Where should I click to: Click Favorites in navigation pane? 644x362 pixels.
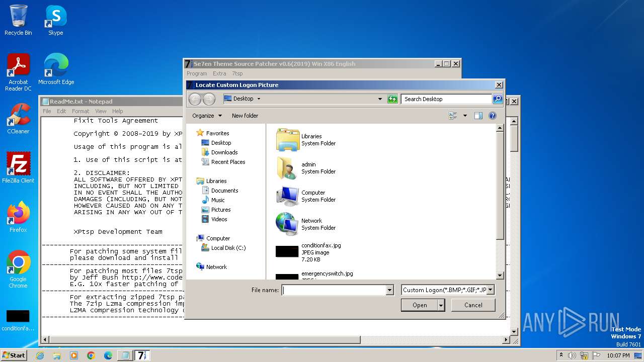pyautogui.click(x=217, y=133)
